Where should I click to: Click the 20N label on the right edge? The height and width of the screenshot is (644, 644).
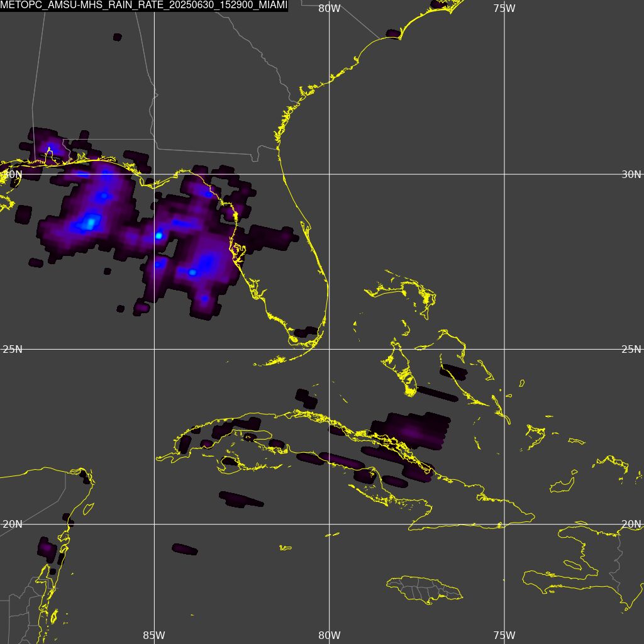631,525
